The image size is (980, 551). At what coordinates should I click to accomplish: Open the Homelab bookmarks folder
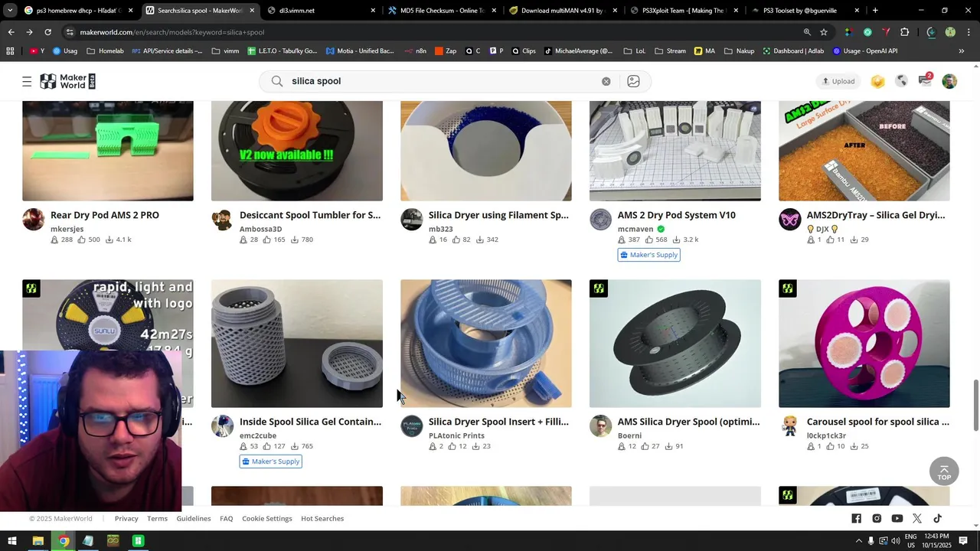tap(105, 51)
